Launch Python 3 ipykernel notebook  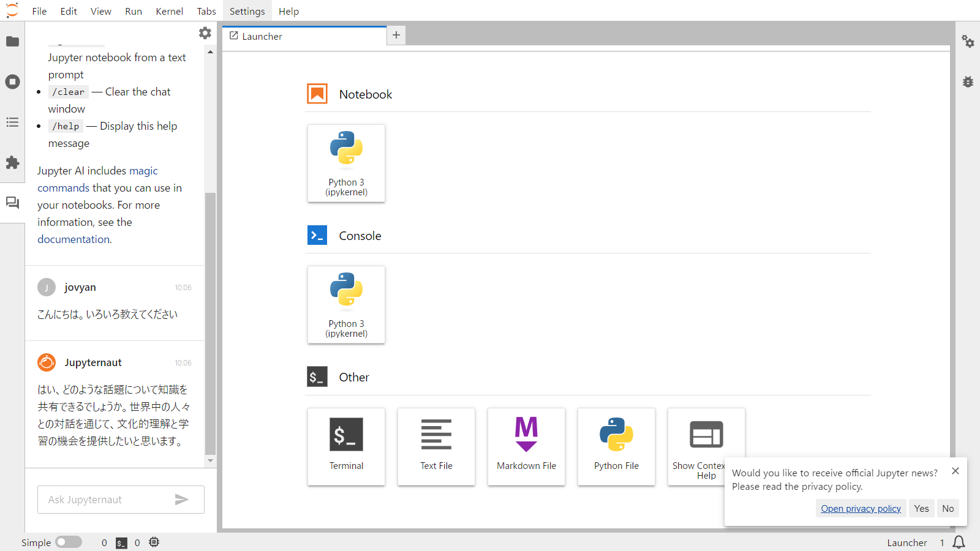(x=346, y=163)
